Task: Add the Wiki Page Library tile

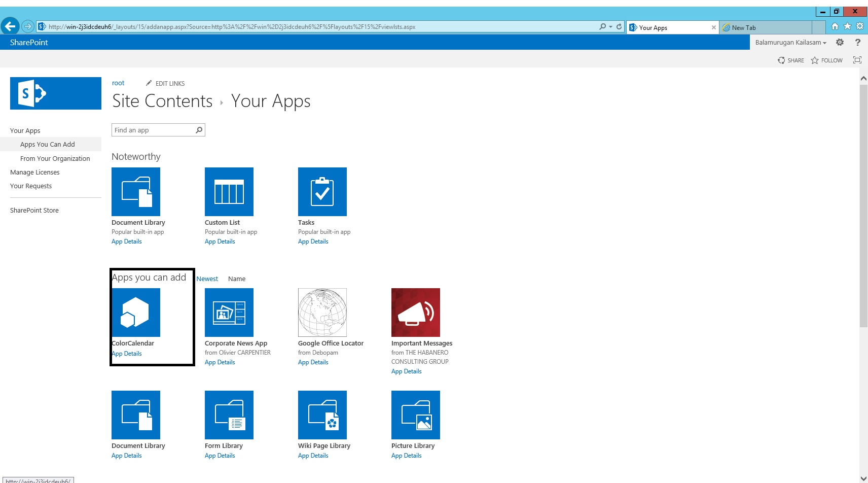Action: click(322, 415)
